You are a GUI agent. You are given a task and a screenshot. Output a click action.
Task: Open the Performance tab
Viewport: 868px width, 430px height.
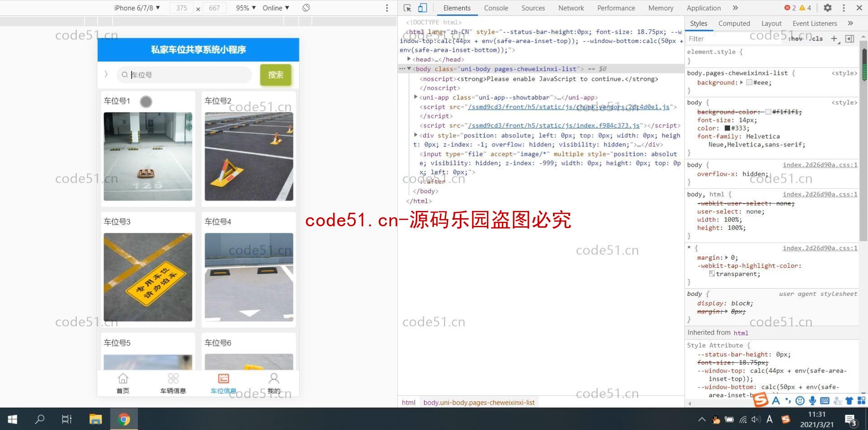click(616, 8)
